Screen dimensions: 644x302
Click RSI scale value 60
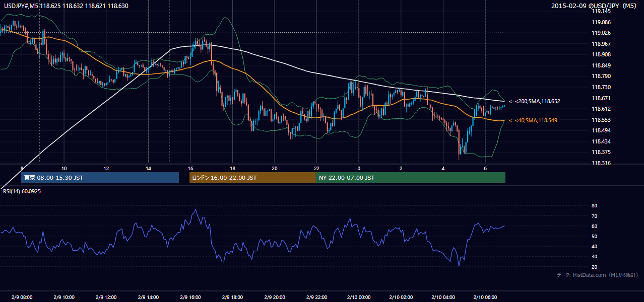coord(594,226)
